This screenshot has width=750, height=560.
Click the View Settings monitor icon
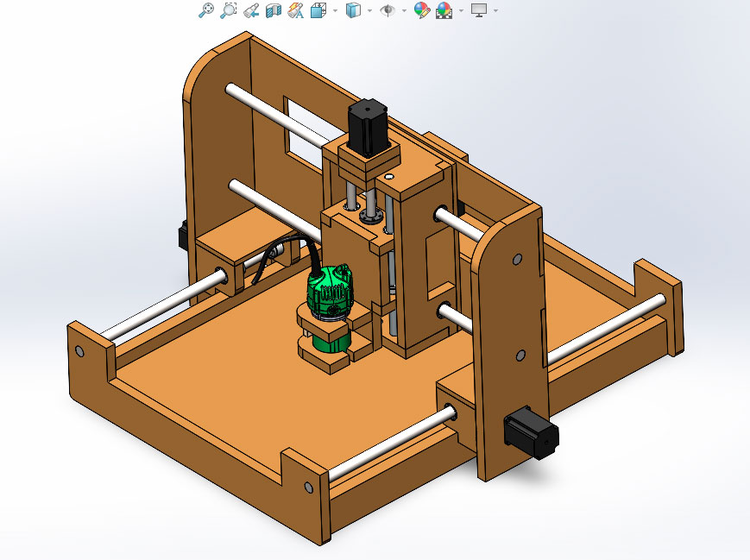(x=479, y=10)
